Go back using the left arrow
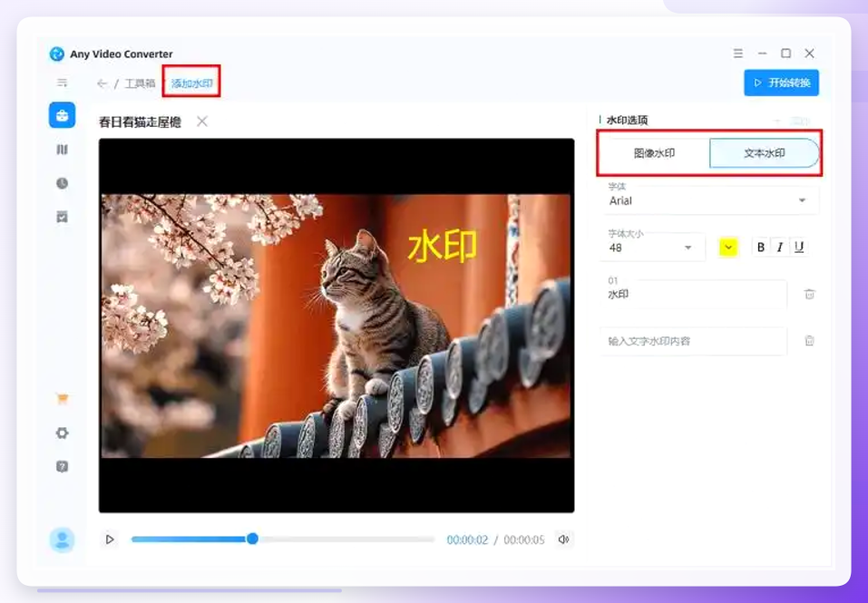Screen dimensions: 868x603 click(x=102, y=83)
